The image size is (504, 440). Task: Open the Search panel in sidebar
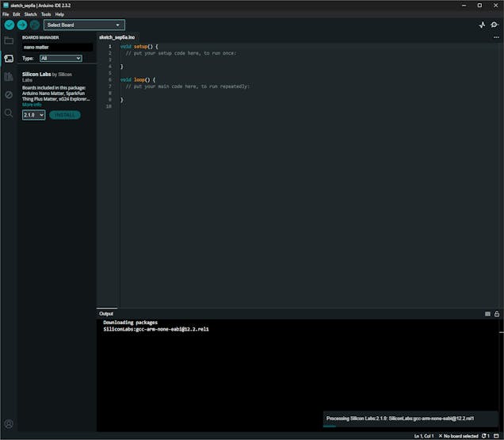pyautogui.click(x=9, y=113)
